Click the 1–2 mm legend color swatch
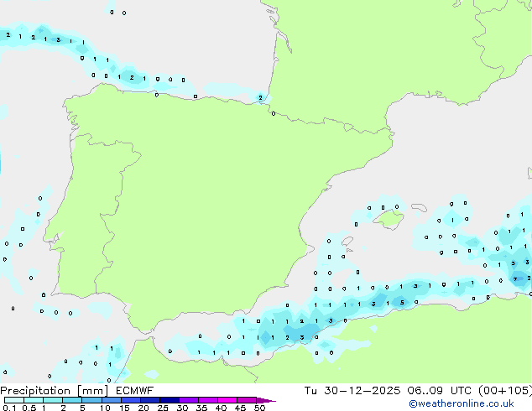532x411 pixels. click(x=53, y=400)
